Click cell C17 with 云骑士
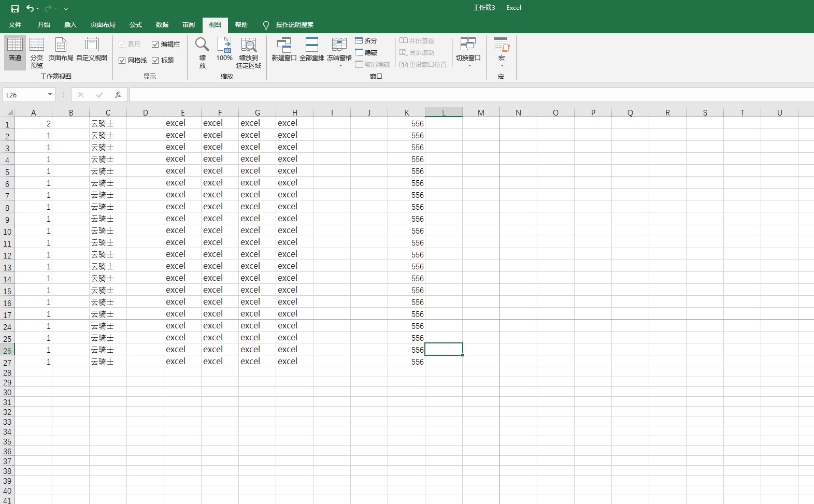The width and height of the screenshot is (814, 504). tap(108, 314)
